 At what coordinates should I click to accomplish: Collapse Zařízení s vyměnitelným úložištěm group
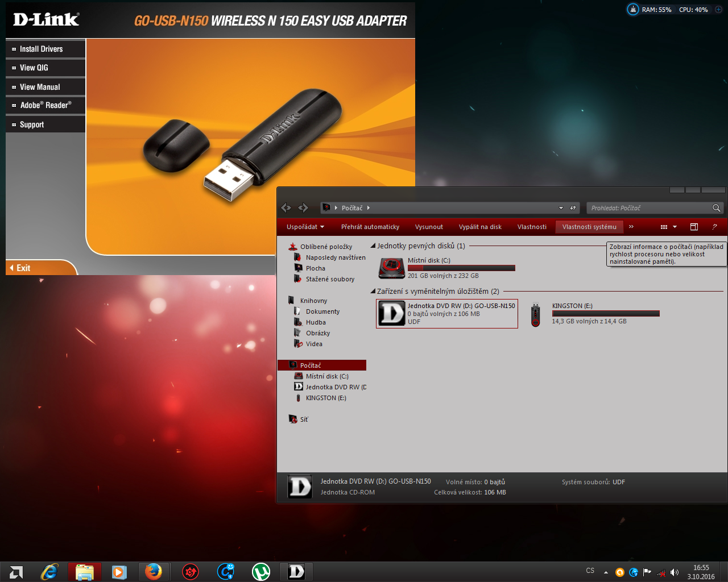coord(373,292)
